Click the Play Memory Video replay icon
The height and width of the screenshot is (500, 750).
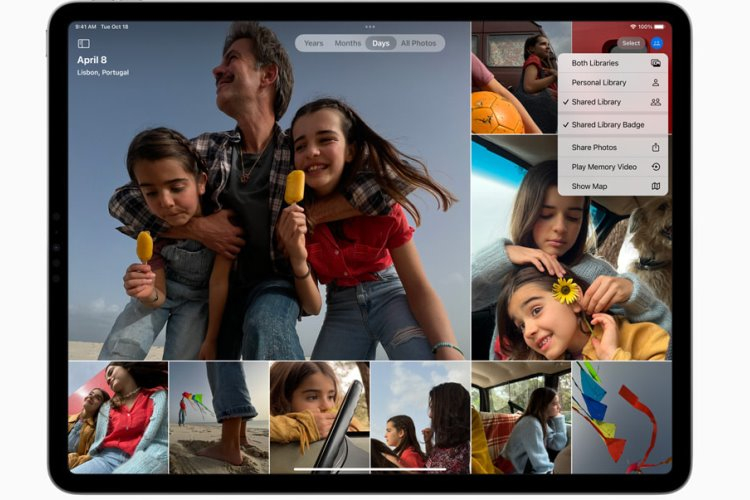point(655,167)
